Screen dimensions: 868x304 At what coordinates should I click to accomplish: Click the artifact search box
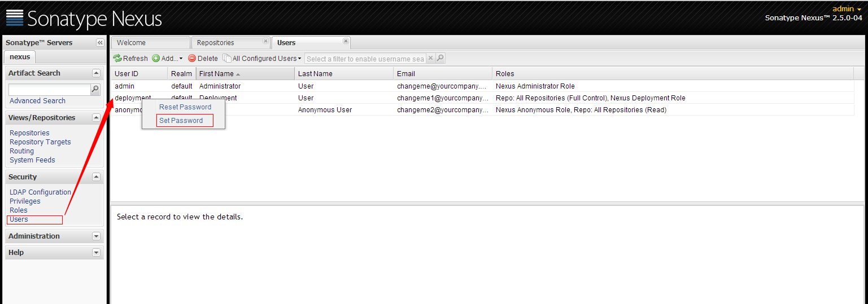click(50, 90)
